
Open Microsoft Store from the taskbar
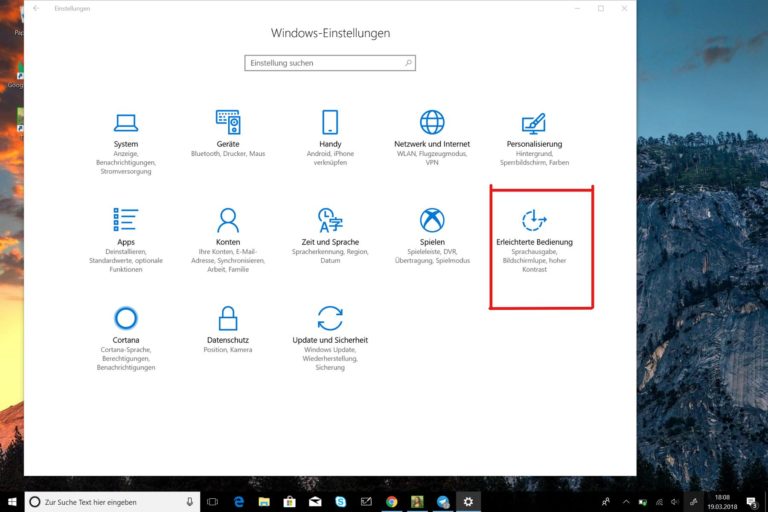(x=289, y=502)
